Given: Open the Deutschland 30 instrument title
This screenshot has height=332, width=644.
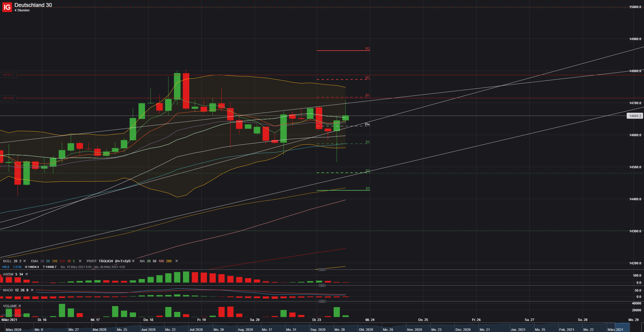Looking at the screenshot, I should pyautogui.click(x=33, y=5).
